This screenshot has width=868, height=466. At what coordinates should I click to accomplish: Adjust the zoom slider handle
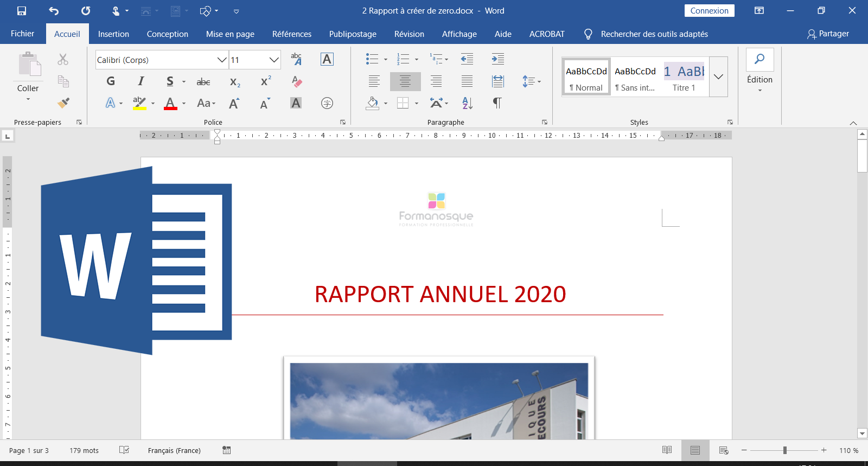(x=785, y=450)
